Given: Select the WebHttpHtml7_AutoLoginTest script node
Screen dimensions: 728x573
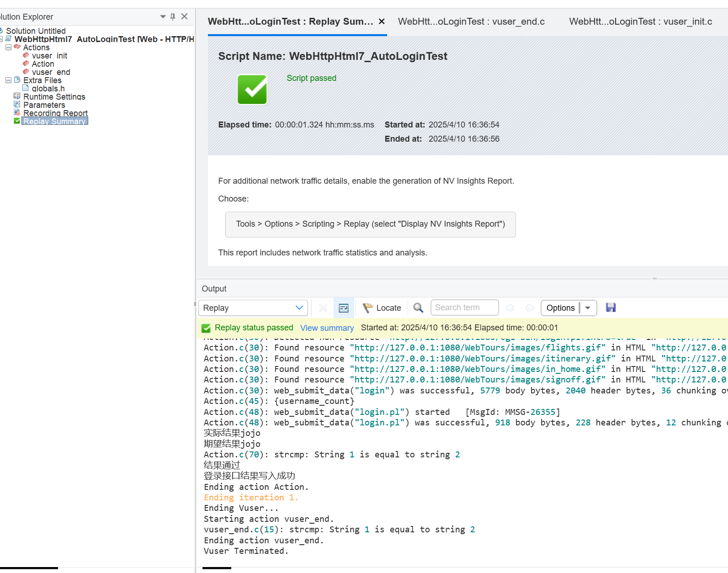Looking at the screenshot, I should (x=104, y=39).
